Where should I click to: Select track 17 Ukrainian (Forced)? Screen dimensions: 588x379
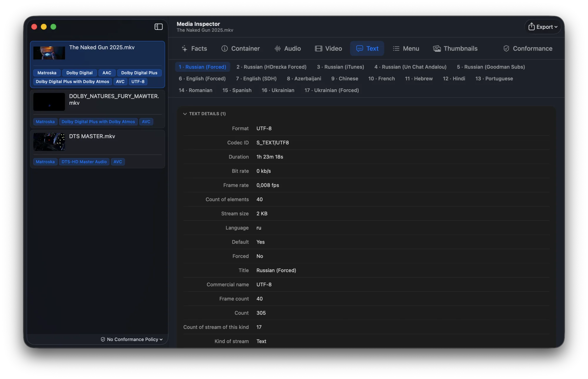coord(332,90)
